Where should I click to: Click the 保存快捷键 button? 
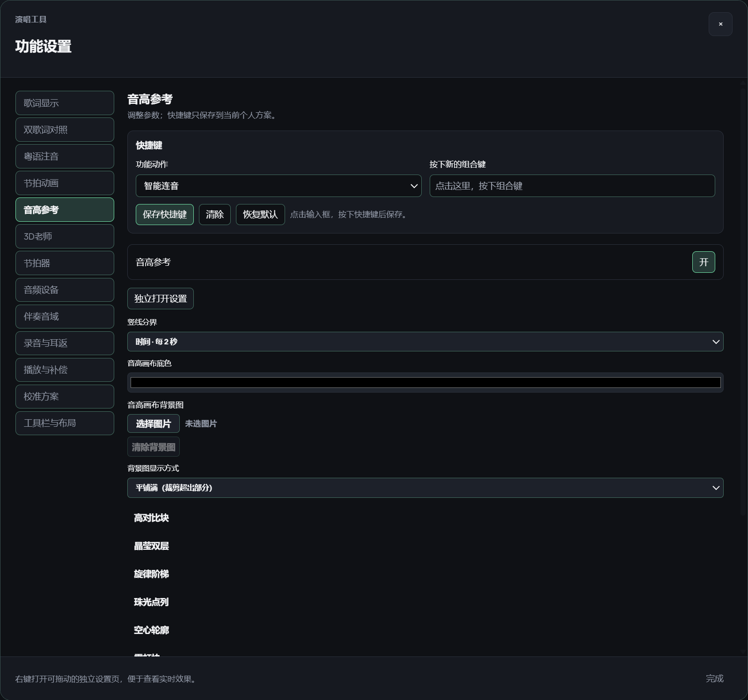[x=165, y=214]
